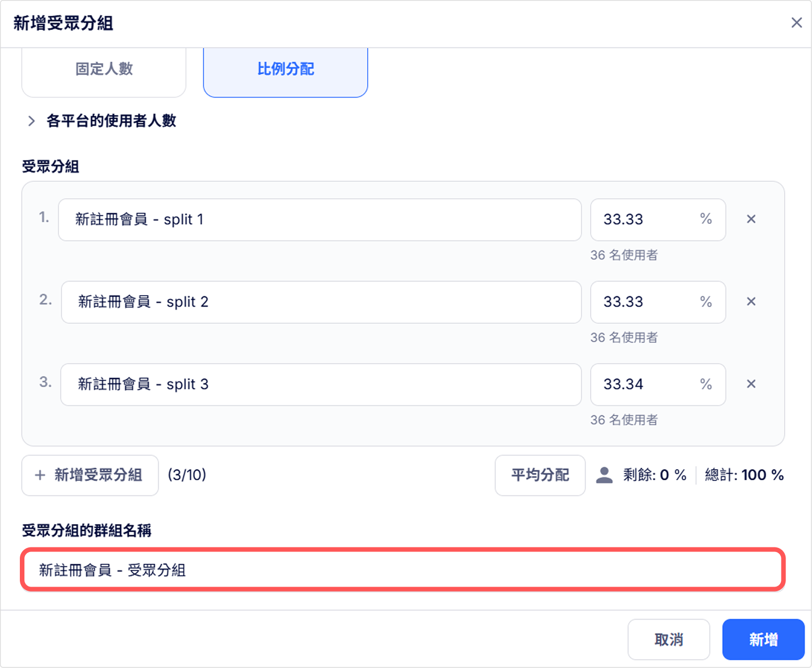Edit split 3 percentage 33.34 field
The height and width of the screenshot is (668, 812).
point(658,385)
